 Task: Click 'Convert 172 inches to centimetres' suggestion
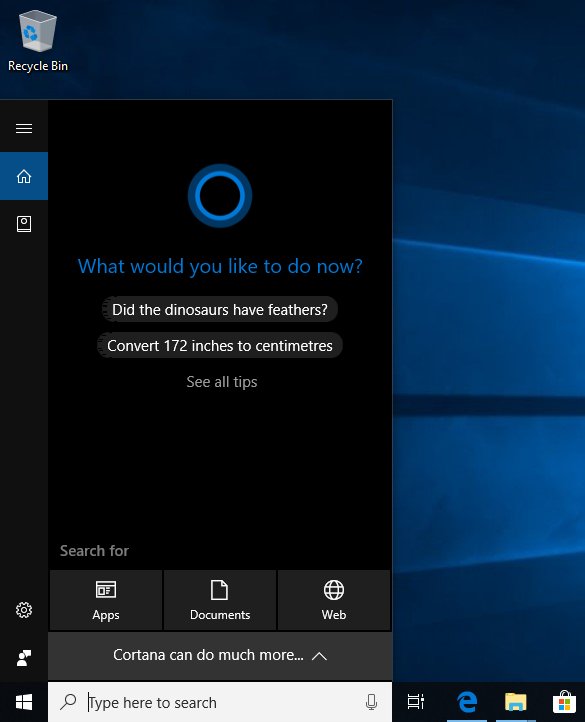point(220,345)
